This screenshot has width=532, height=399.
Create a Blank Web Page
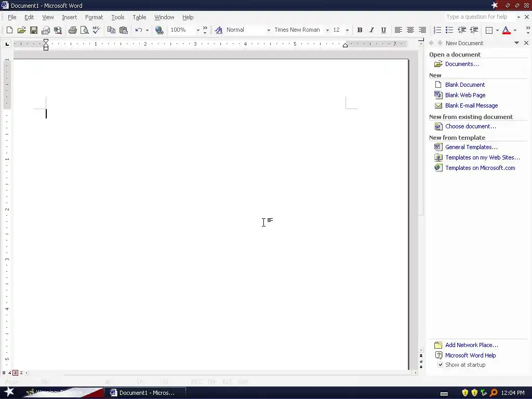point(465,95)
